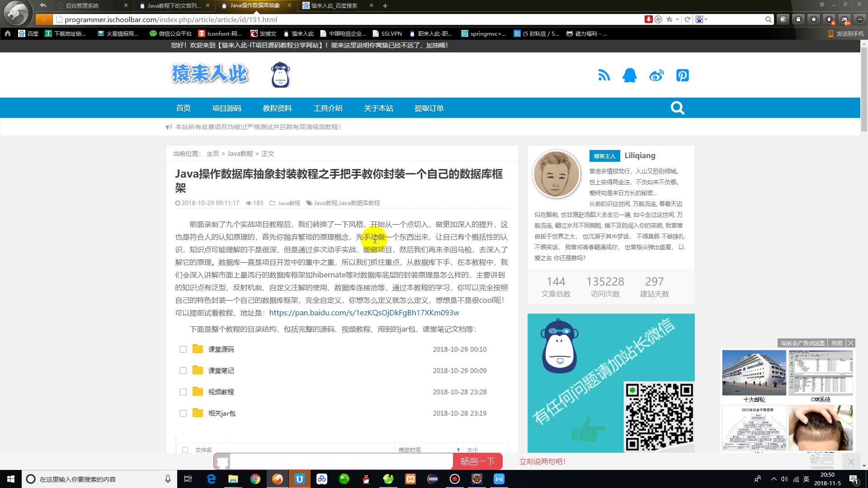The height and width of the screenshot is (488, 868).
Task: Open the pan.baidu.com tutorial link
Action: 364,313
